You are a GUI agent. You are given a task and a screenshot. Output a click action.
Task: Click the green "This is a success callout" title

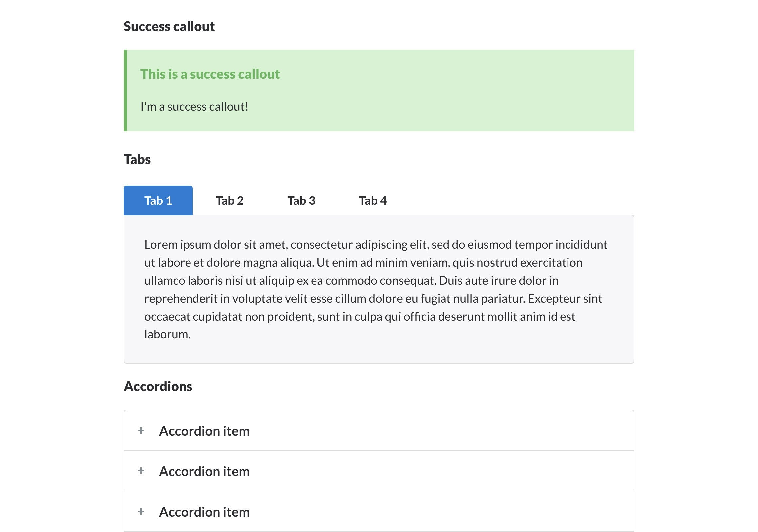click(x=210, y=74)
